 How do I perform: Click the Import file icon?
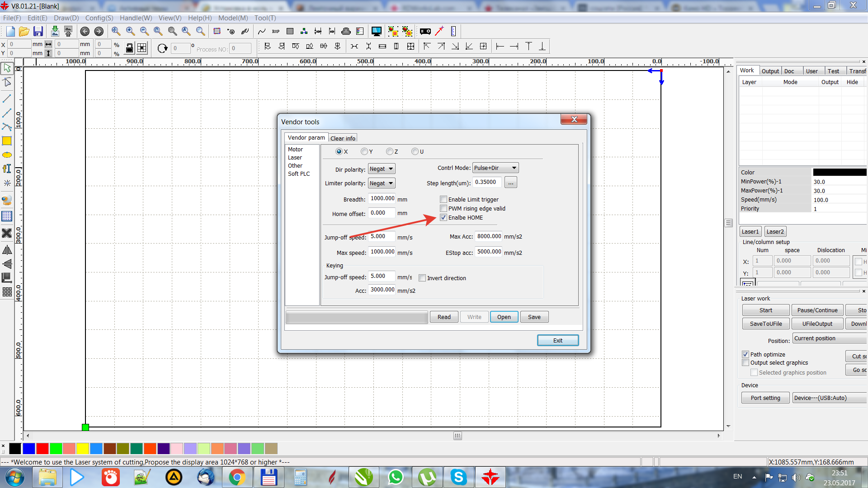coord(55,31)
